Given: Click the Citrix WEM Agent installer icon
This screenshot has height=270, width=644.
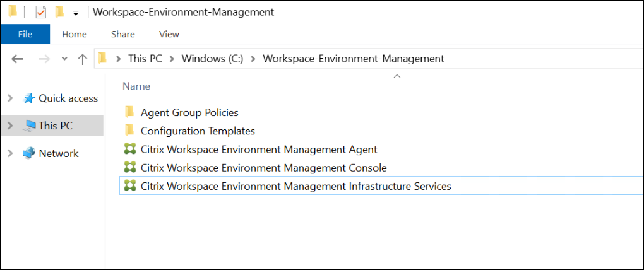Looking at the screenshot, I should (130, 150).
